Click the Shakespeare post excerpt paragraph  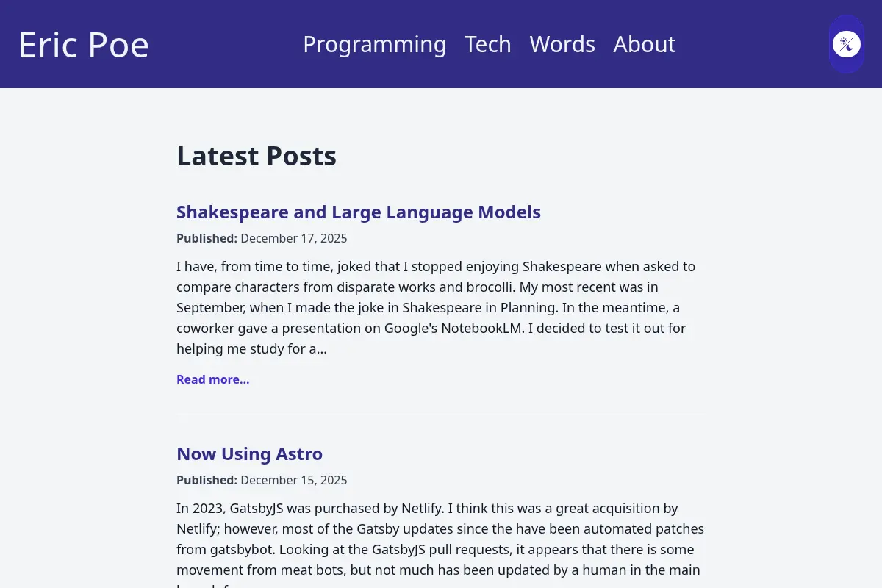441,307
